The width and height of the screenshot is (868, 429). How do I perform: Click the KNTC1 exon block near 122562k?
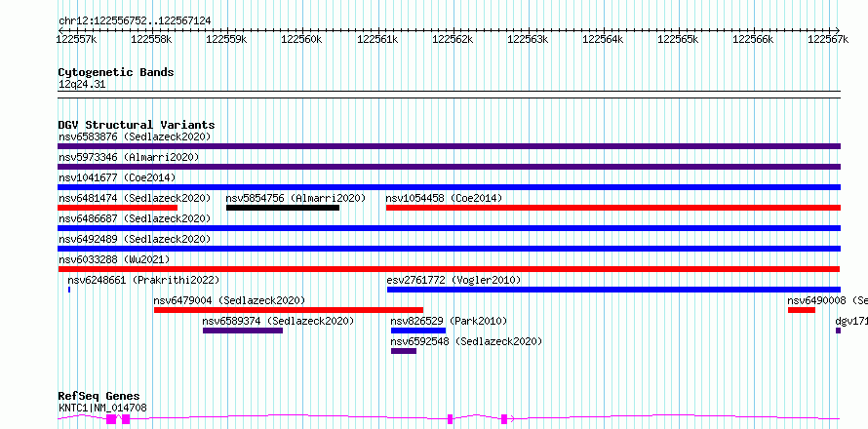(450, 419)
